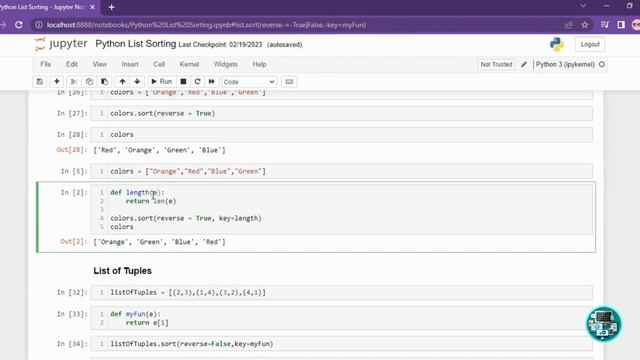The width and height of the screenshot is (640, 360).
Task: Open the File menu
Action: 46,64
